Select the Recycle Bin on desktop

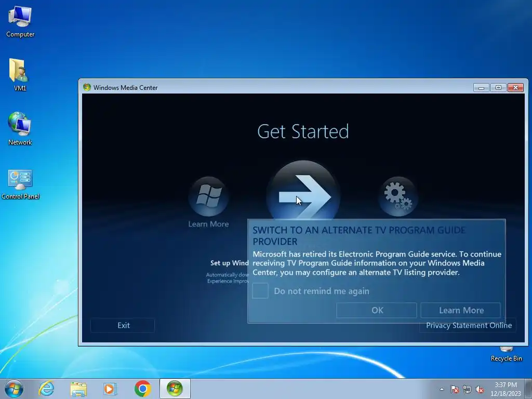pyautogui.click(x=506, y=354)
